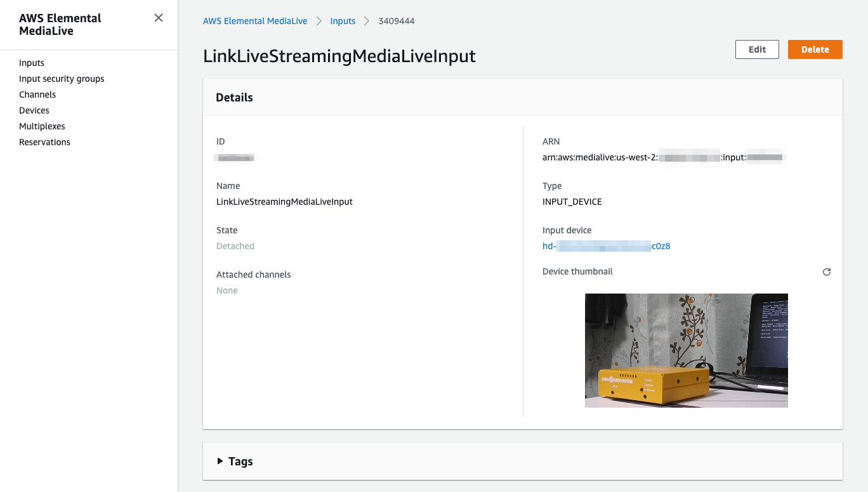Click the Details section header

pyautogui.click(x=233, y=97)
